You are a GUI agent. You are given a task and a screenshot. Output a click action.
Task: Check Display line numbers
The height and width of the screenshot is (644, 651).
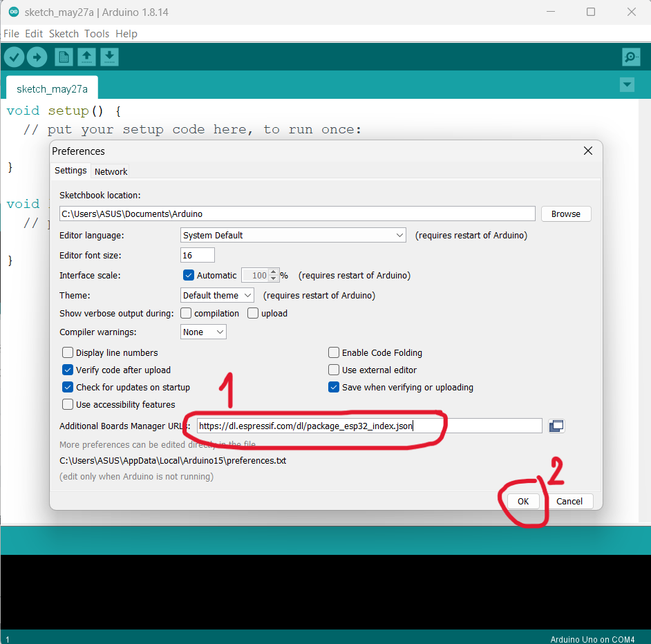tap(68, 352)
